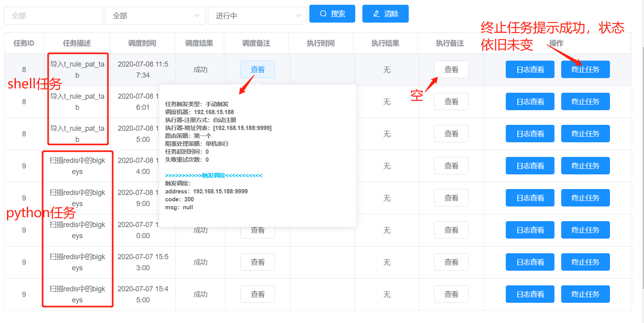Click 终止任务 for the 2020-07-07 15:53:00 row
Screen dimensions: 644x323
pos(585,262)
